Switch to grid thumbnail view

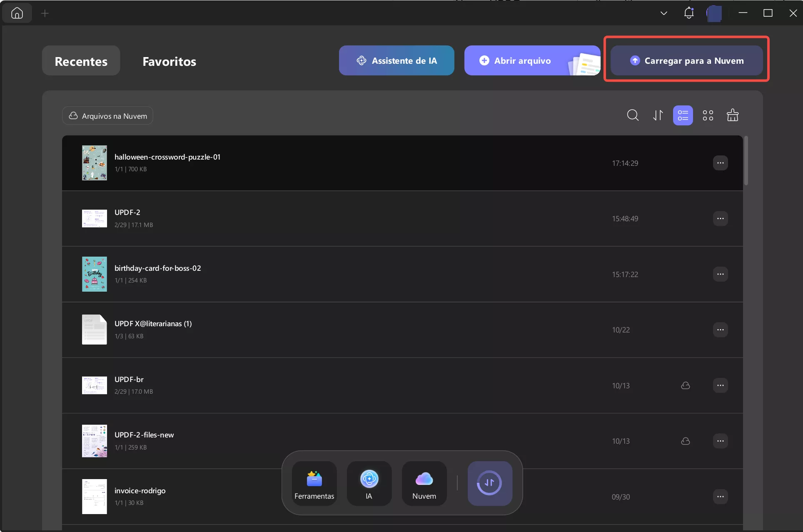point(708,115)
